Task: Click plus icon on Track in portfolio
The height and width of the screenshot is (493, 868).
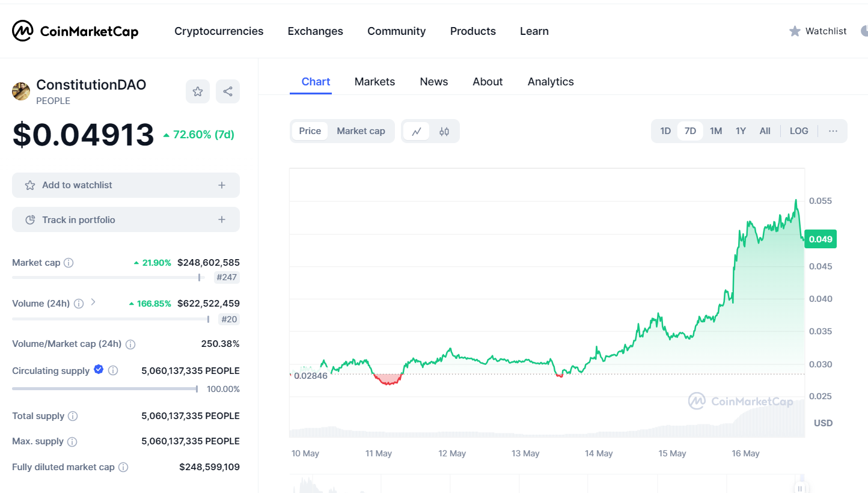Action: (222, 220)
